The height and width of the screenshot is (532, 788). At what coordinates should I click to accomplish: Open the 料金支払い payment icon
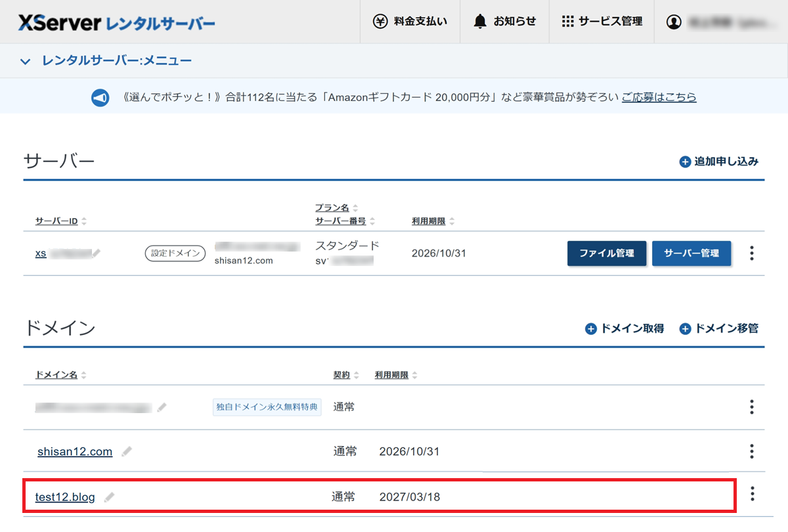pos(382,20)
